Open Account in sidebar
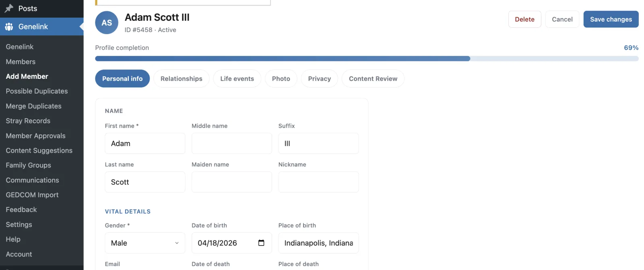644x270 pixels. click(x=19, y=254)
